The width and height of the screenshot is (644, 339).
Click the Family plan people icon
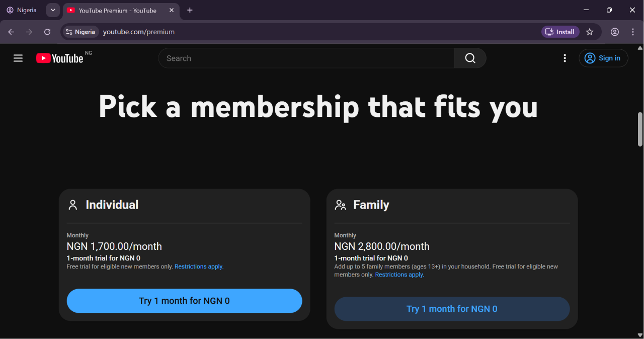point(341,205)
